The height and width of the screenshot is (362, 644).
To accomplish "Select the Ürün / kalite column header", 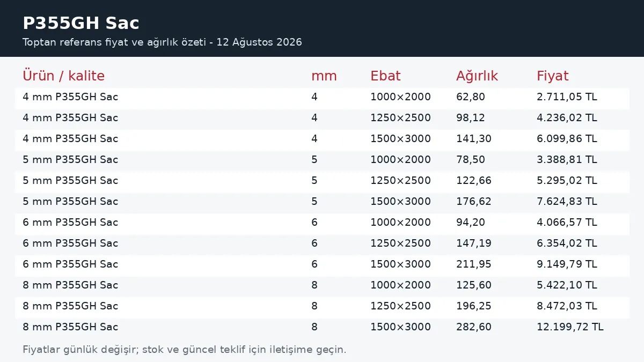I will tap(63, 76).
